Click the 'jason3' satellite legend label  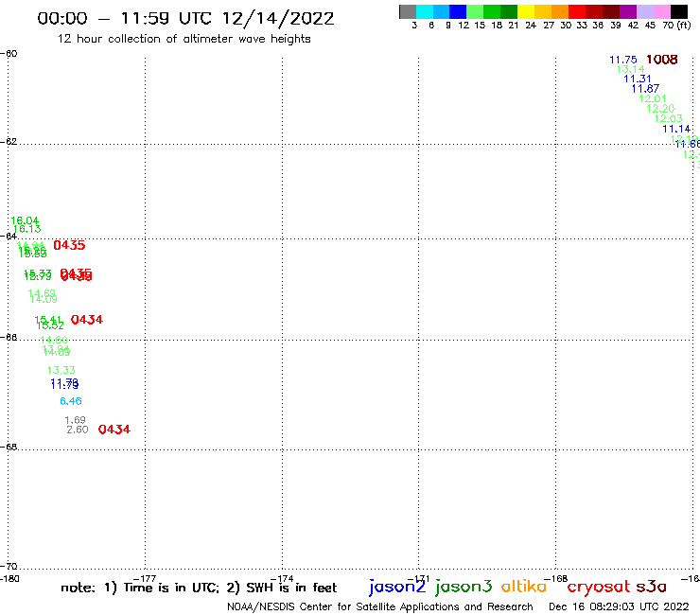[464, 587]
